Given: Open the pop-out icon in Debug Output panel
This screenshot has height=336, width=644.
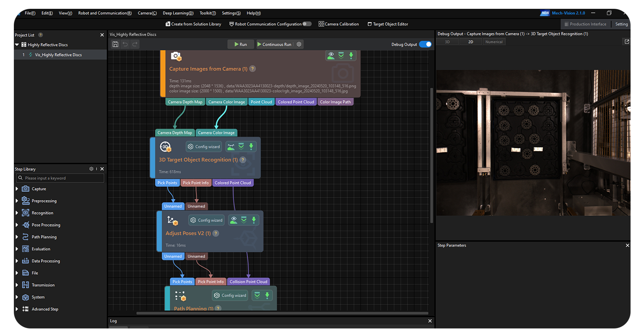Looking at the screenshot, I should (x=626, y=41).
